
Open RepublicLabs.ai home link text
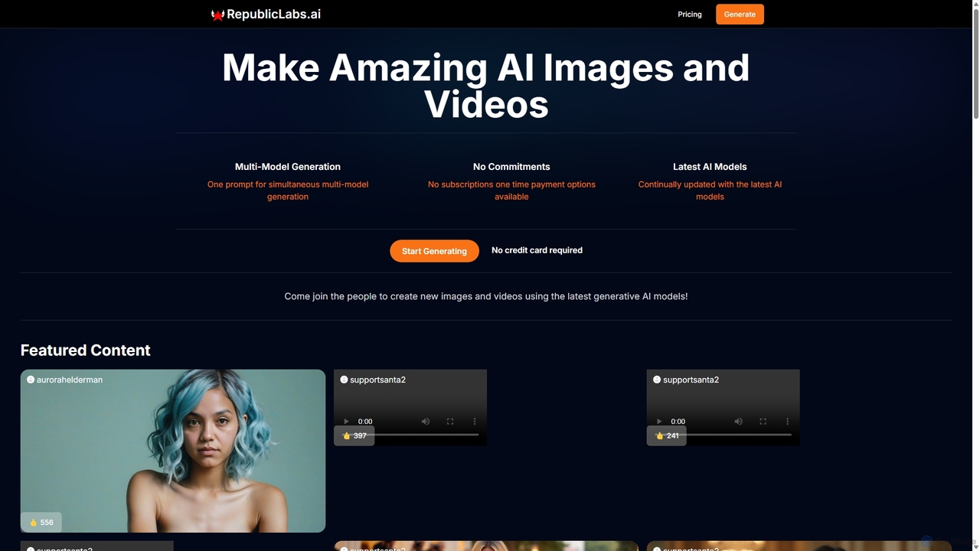(273, 15)
